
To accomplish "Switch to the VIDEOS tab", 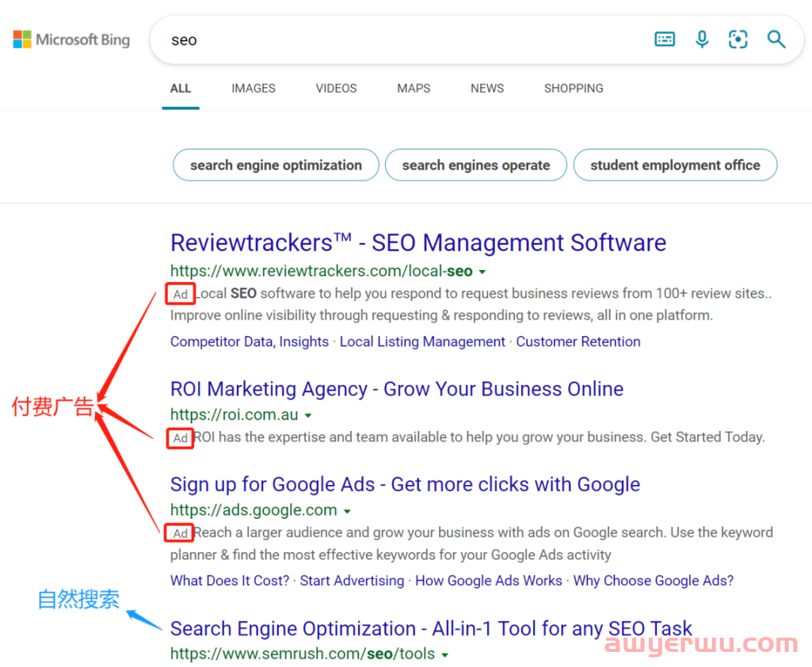I will tap(336, 89).
